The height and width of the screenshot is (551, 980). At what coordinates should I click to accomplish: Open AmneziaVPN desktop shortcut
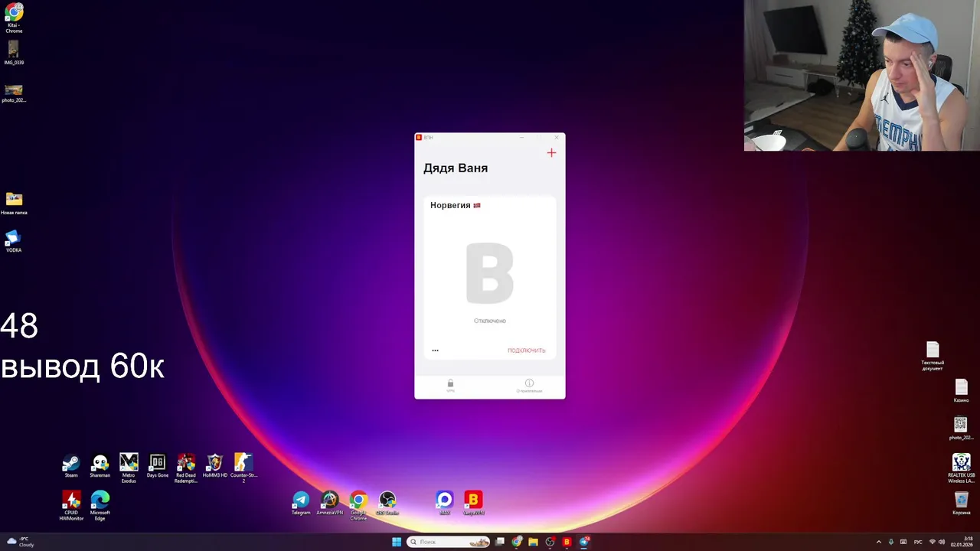click(x=330, y=504)
